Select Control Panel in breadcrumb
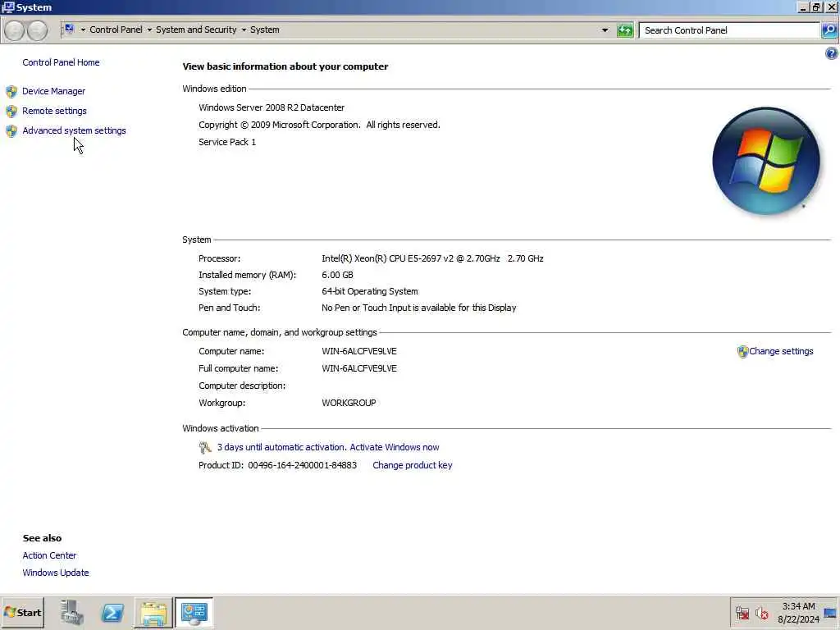The width and height of the screenshot is (840, 630). point(116,30)
